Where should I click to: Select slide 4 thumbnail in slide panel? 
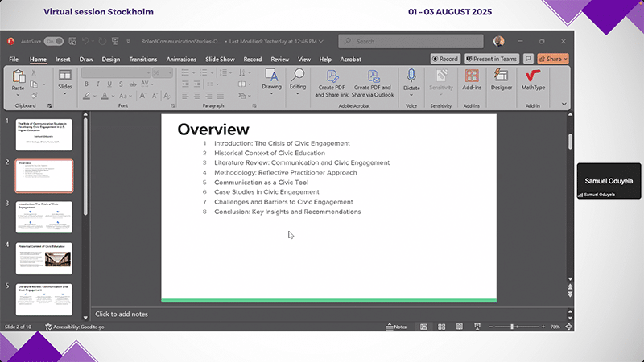pos(43,257)
